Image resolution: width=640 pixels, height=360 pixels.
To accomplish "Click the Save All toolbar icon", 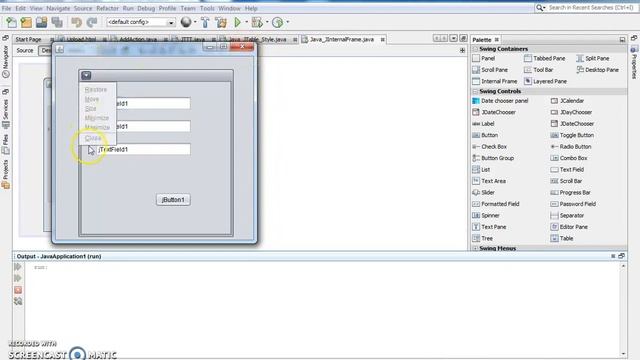I will [57, 22].
